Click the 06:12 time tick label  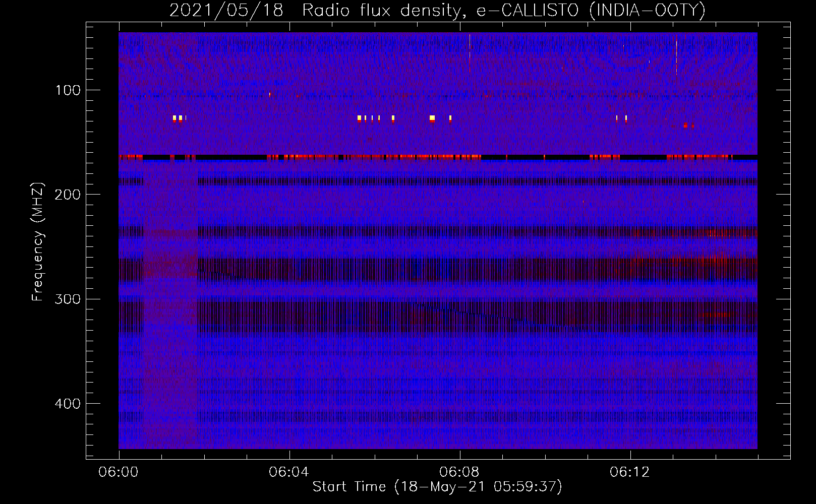(x=630, y=472)
